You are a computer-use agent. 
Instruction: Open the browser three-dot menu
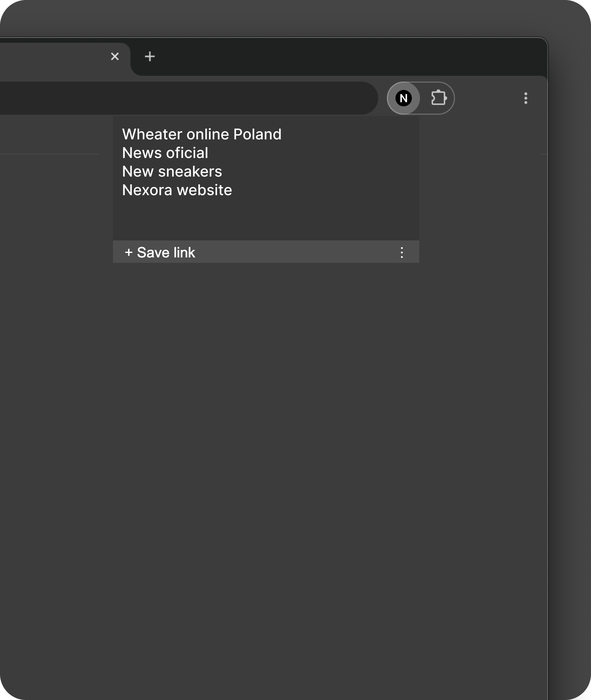click(x=526, y=98)
